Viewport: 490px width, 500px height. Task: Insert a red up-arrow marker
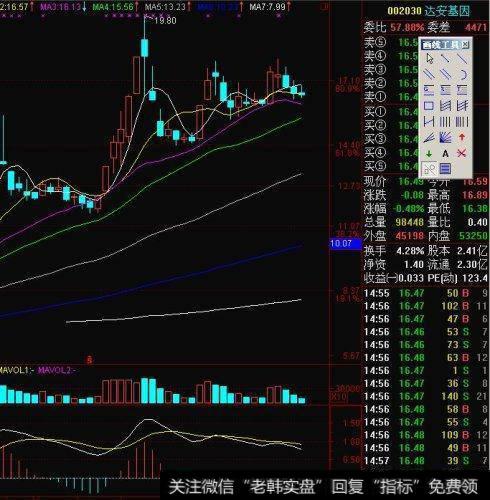462,137
